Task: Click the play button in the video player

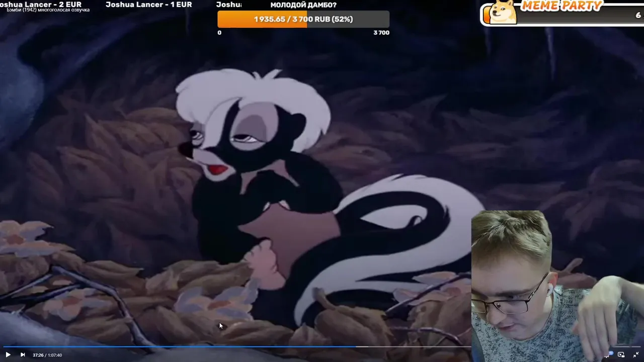Action: 8,354
